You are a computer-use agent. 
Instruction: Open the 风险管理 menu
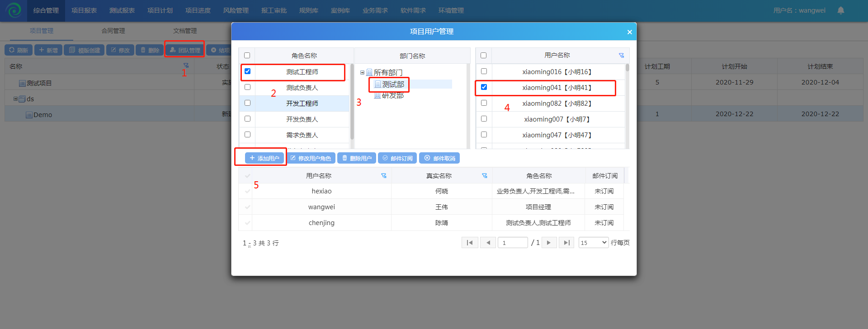(236, 10)
